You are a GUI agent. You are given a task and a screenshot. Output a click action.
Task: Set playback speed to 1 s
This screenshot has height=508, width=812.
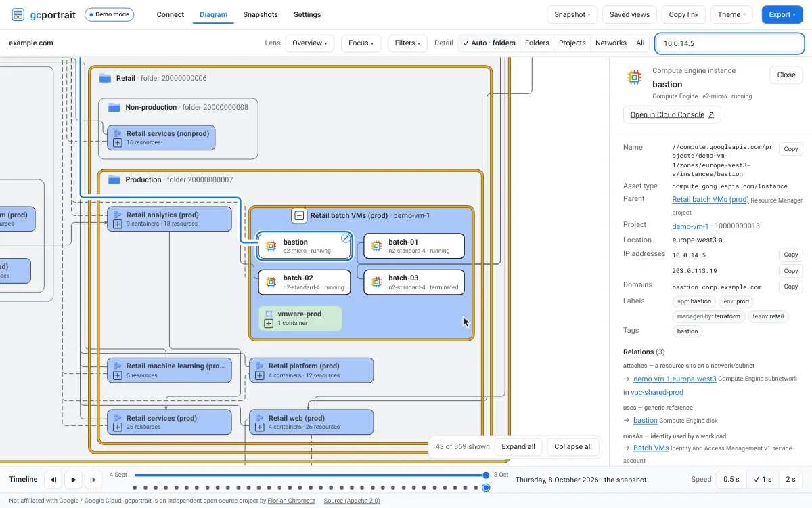pyautogui.click(x=763, y=480)
